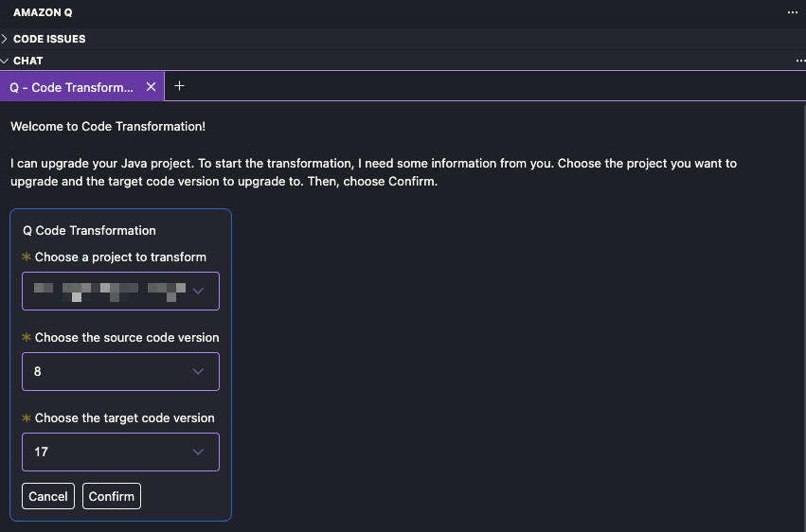Screen dimensions: 806x532
Task: Open a new chat tab with plus
Action: [x=179, y=86]
